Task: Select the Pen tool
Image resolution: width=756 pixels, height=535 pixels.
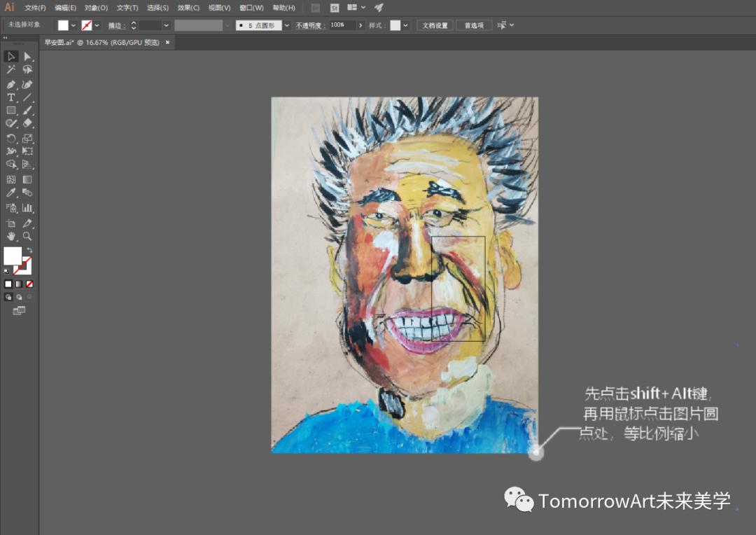Action: click(11, 85)
